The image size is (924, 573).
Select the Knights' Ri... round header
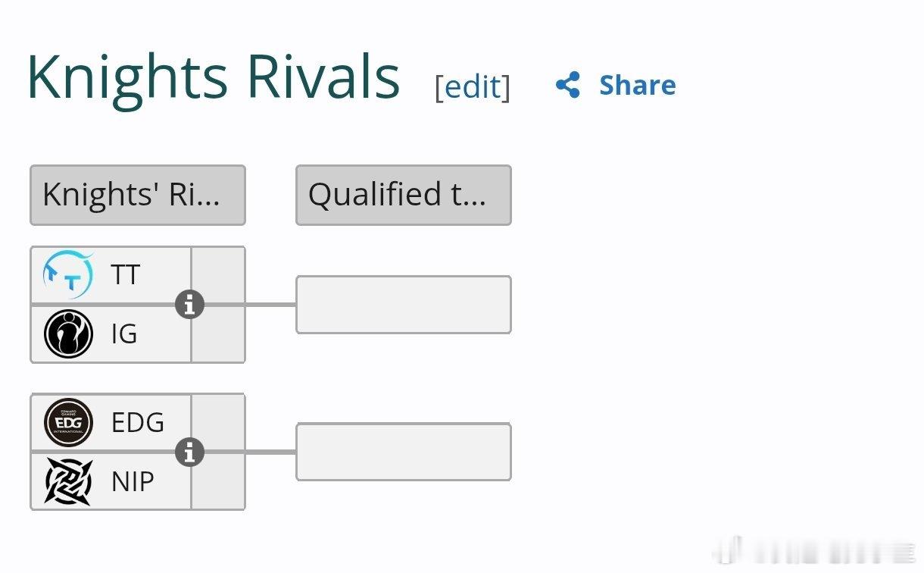[138, 195]
